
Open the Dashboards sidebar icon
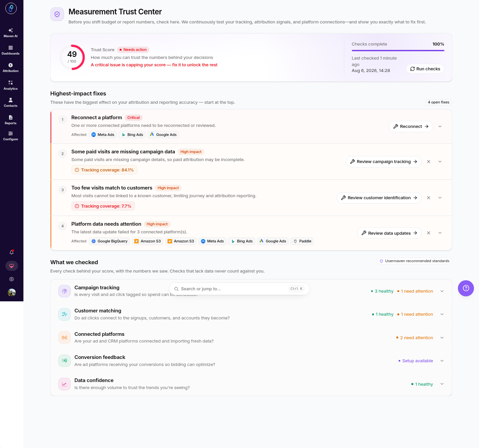coord(11,50)
